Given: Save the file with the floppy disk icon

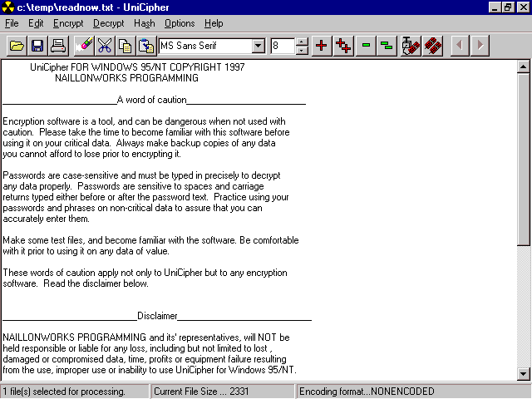Looking at the screenshot, I should [37, 46].
